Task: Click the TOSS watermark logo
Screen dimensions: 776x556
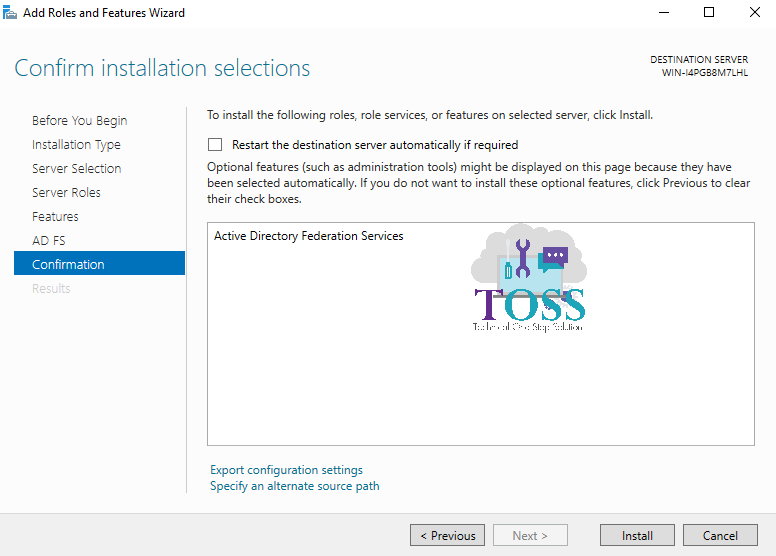Action: (529, 280)
